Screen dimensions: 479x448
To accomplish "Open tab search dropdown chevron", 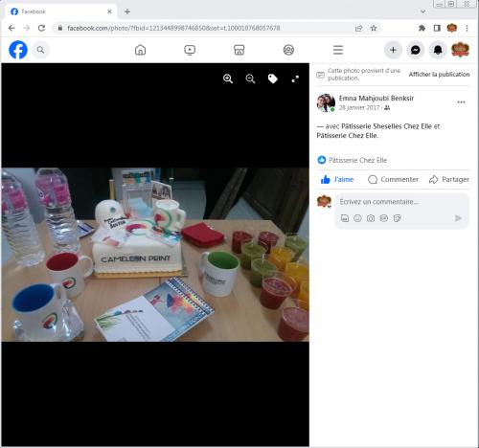I will pos(423,11).
